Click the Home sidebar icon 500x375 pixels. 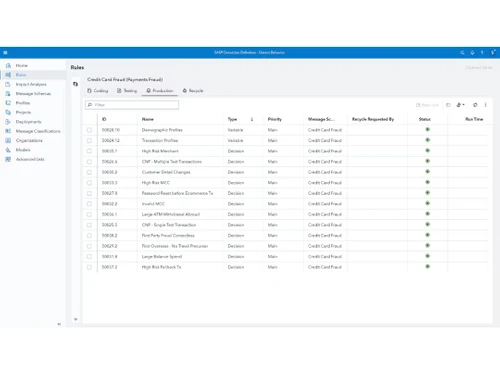8,65
